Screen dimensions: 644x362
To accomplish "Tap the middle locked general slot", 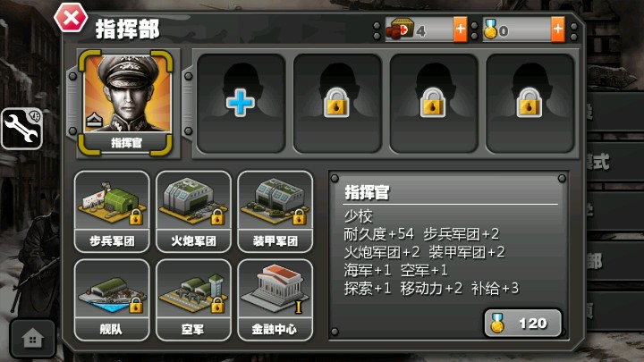I will (x=433, y=103).
